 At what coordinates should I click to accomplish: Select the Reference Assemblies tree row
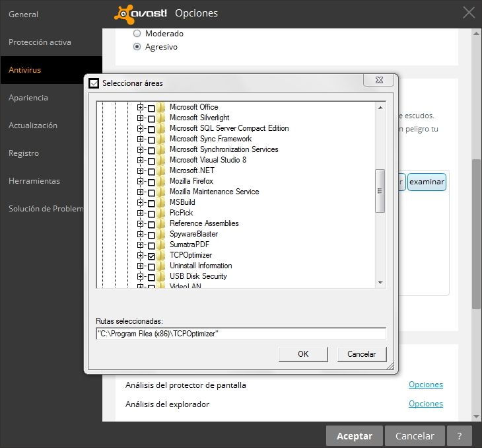tap(204, 223)
